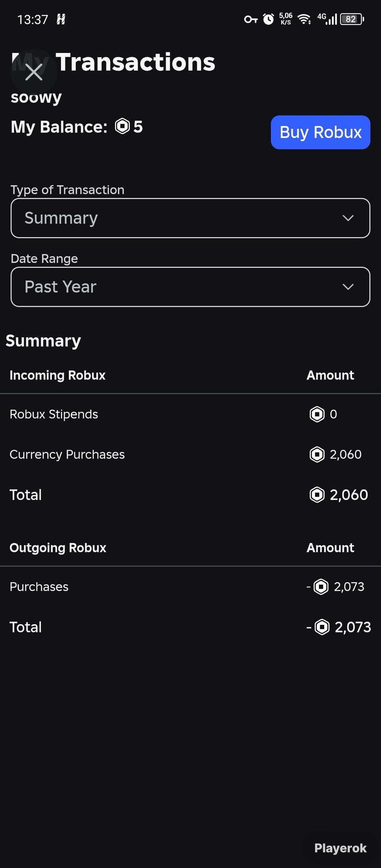Click the Buy Robux button
This screenshot has width=381, height=868.
pyautogui.click(x=320, y=132)
